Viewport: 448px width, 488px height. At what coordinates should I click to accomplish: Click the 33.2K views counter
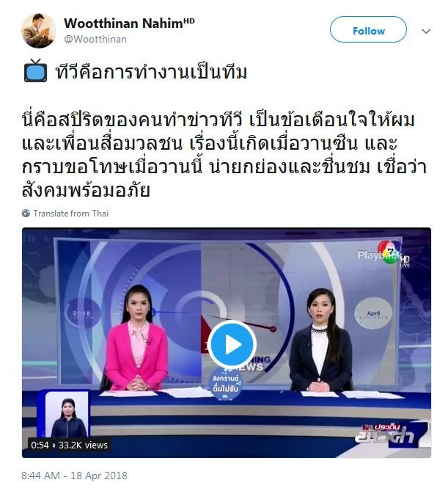(83, 445)
